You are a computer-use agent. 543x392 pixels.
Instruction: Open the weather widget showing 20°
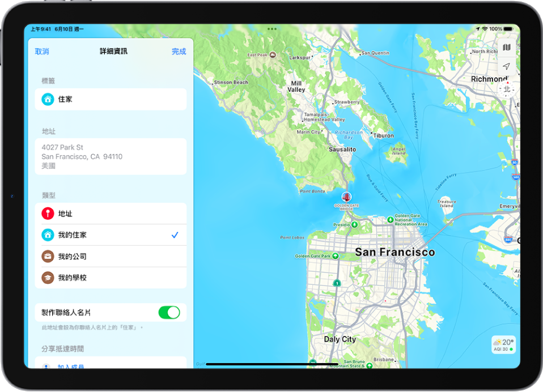pyautogui.click(x=503, y=344)
